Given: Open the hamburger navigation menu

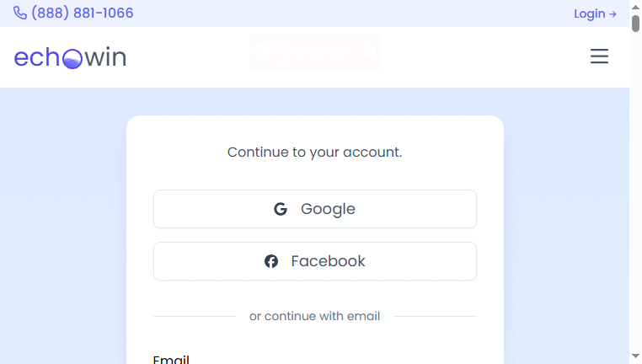Looking at the screenshot, I should (x=599, y=56).
